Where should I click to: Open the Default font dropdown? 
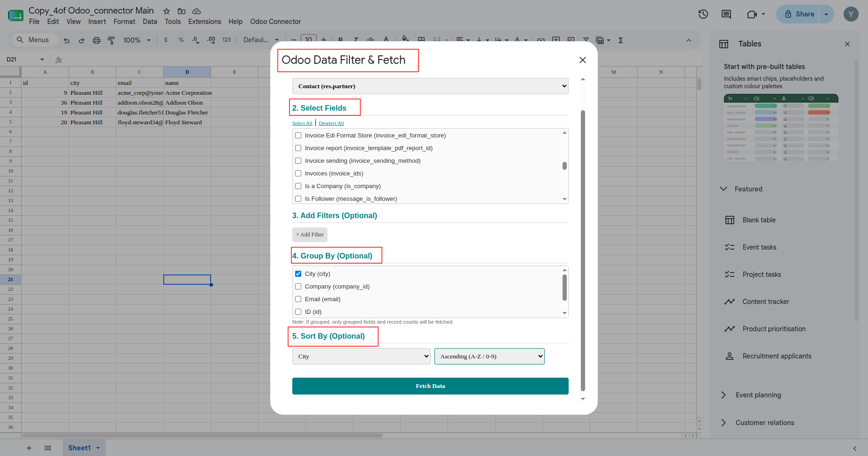point(261,40)
